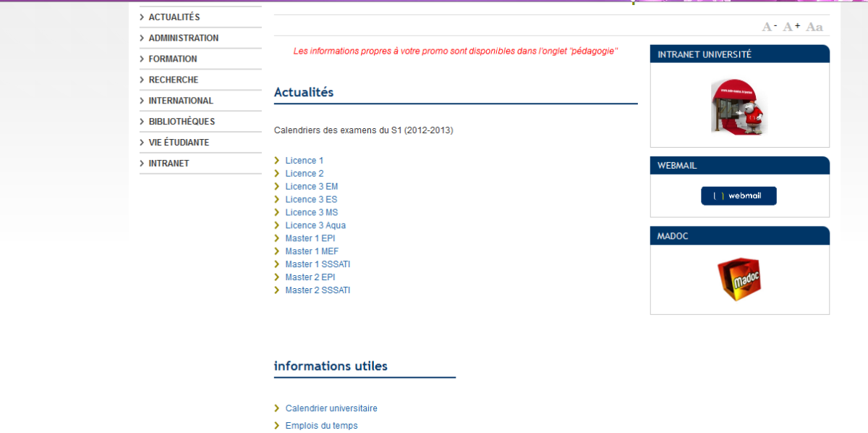Open the ADMINISTRATION sidebar menu

click(184, 38)
